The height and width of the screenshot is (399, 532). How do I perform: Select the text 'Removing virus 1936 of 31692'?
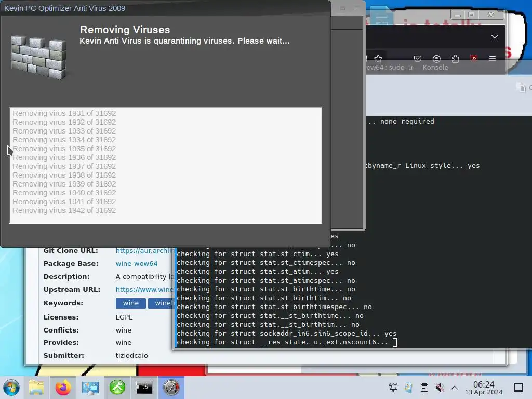(64, 157)
